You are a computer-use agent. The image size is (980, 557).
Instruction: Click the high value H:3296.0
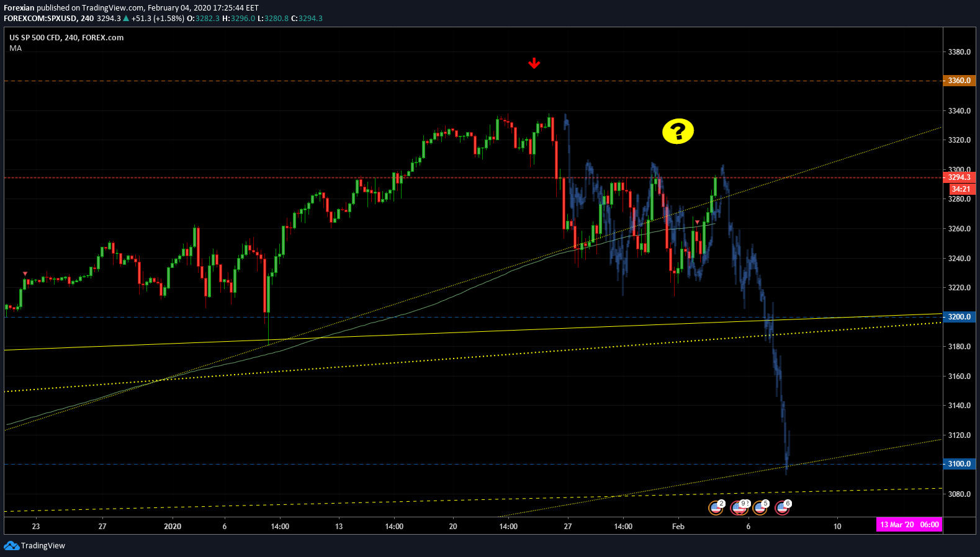(x=239, y=18)
